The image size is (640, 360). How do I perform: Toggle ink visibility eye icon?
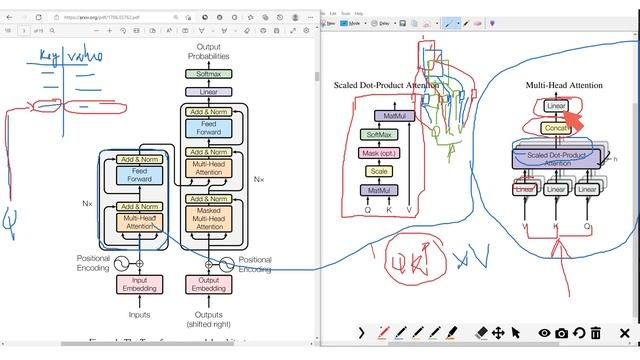point(544,333)
